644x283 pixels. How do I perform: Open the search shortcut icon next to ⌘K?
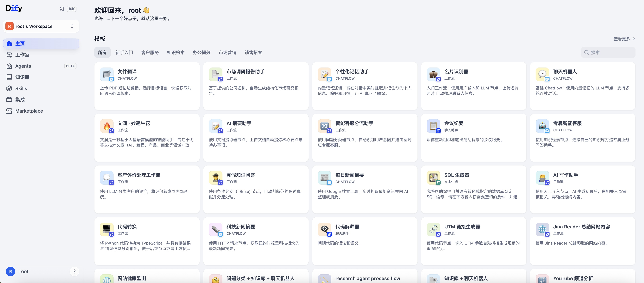pyautogui.click(x=62, y=9)
